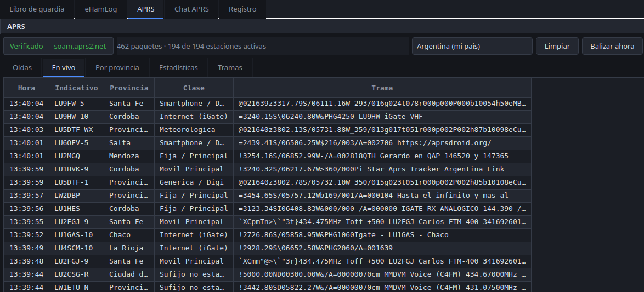Select callsign LU1HVK-9 cell

[76, 169]
